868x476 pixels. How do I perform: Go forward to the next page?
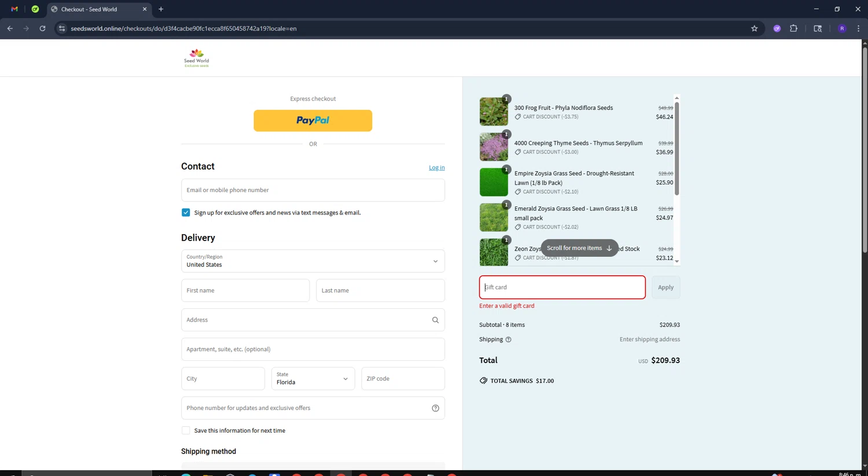pos(26,28)
